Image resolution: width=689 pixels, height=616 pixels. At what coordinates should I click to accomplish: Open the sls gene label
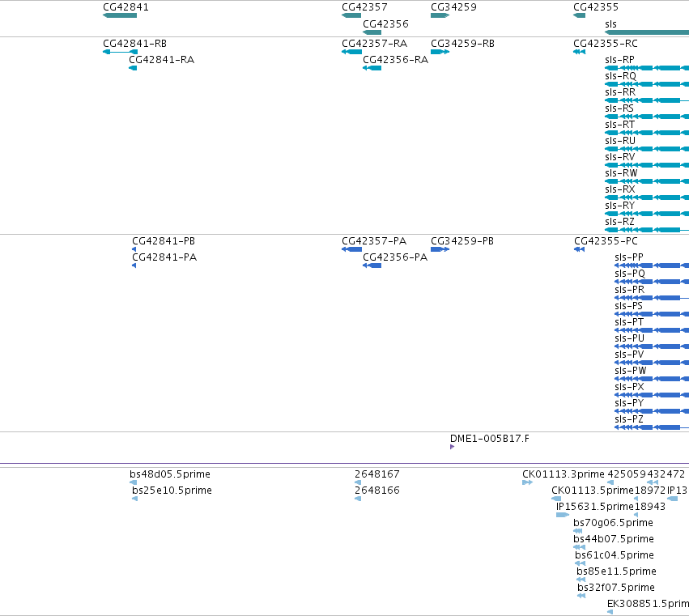point(610,24)
